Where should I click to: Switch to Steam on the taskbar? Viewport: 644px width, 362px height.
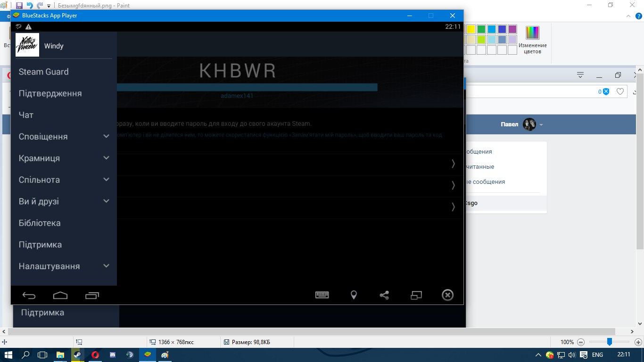[x=78, y=355]
